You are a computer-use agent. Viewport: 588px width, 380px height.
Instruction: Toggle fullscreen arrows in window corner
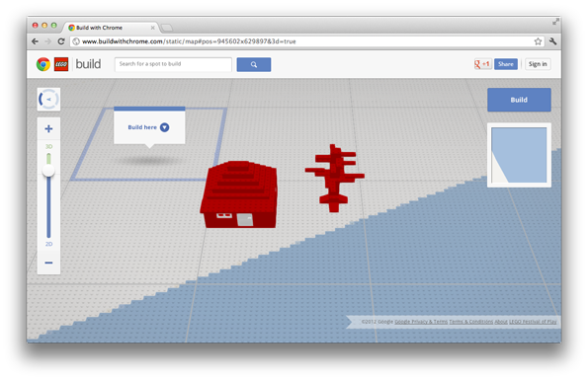tap(555, 22)
